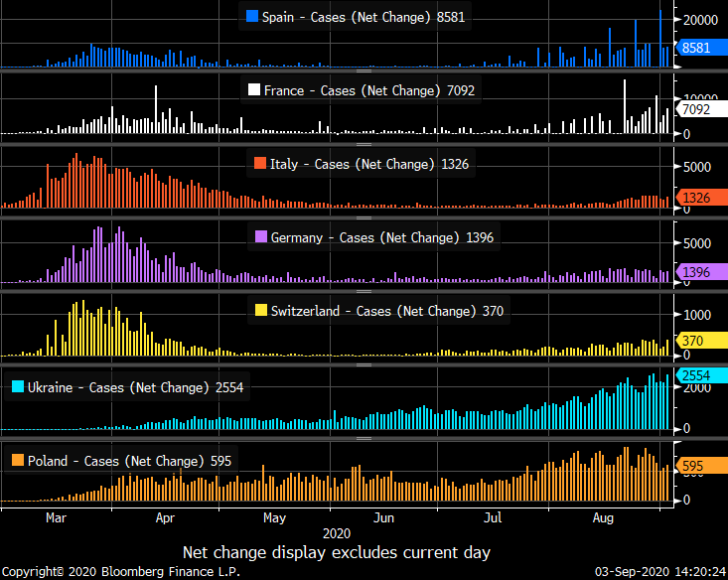This screenshot has height=580, width=728.
Task: Select the yellow Switzerland legend swatch
Action: [x=262, y=311]
